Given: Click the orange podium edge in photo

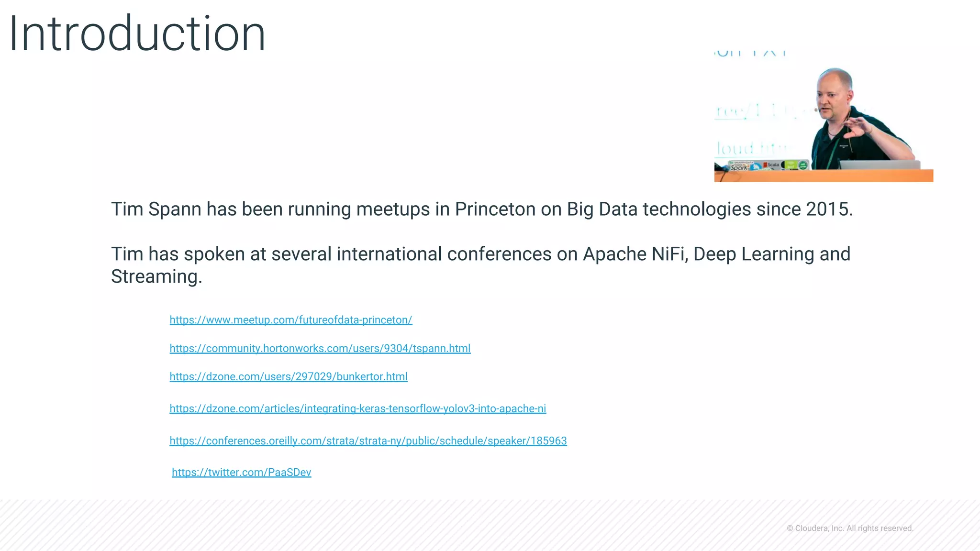Looking at the screenshot, I should click(824, 176).
